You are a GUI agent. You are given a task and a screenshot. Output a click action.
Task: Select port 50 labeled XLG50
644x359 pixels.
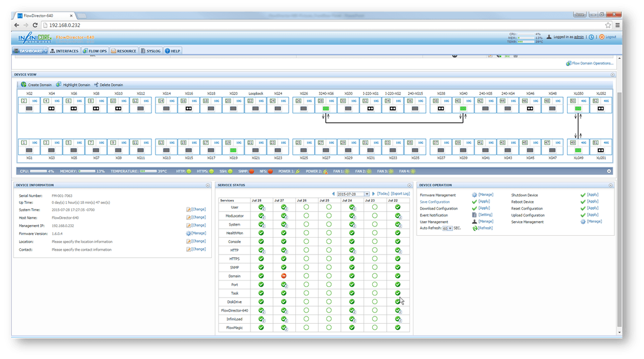point(578,108)
